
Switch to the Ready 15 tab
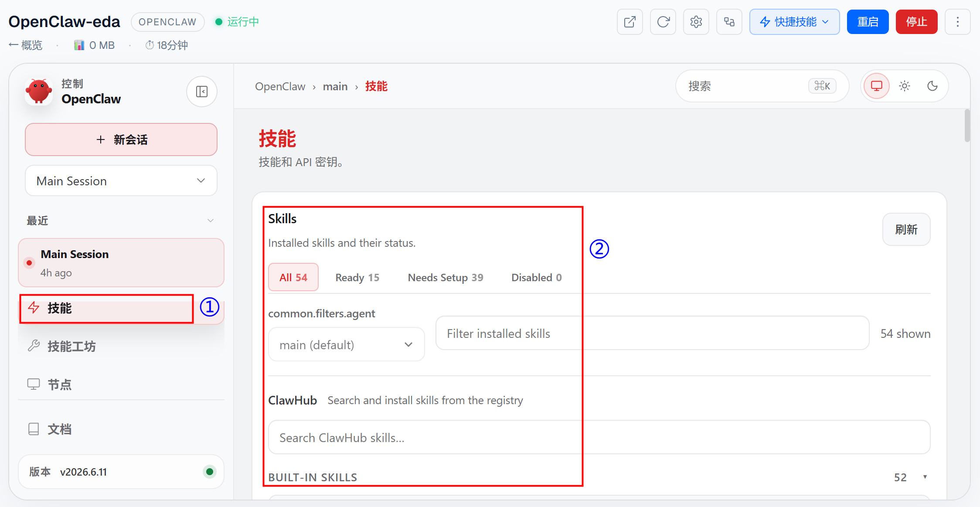point(357,277)
